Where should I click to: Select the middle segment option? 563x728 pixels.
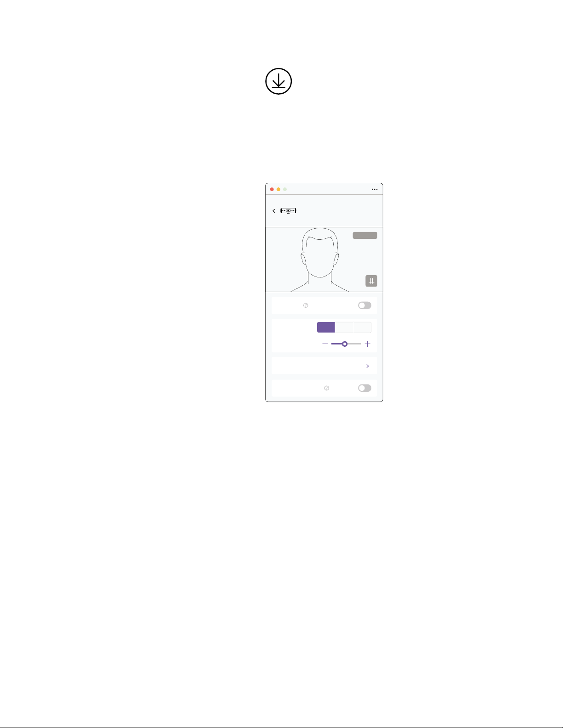click(x=344, y=327)
